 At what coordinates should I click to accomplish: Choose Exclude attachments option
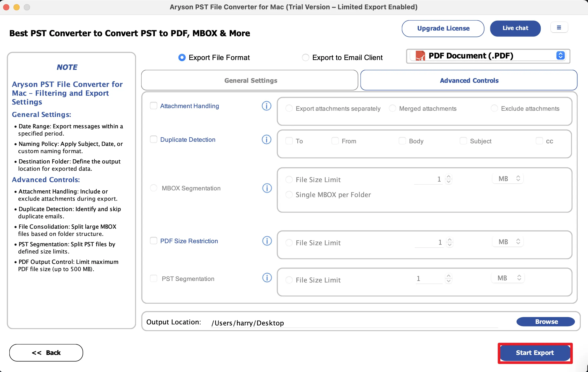[x=494, y=108]
